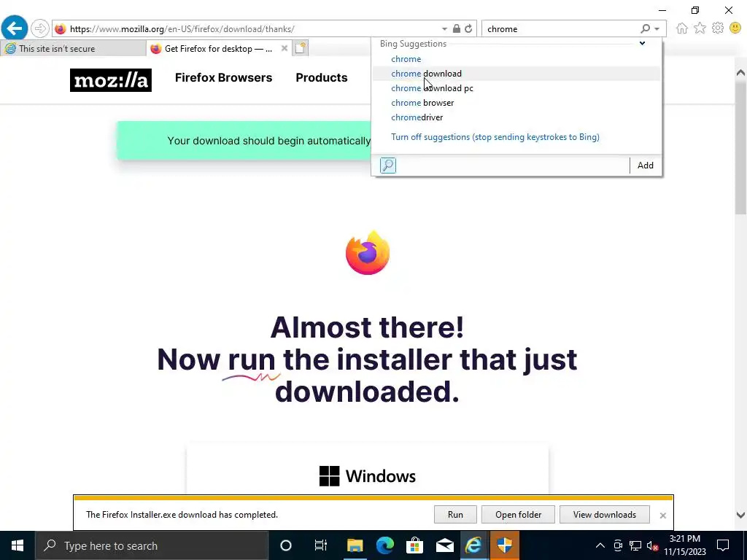747x560 pixels.
Task: Click Internet Explorer taskbar icon
Action: coord(474,545)
